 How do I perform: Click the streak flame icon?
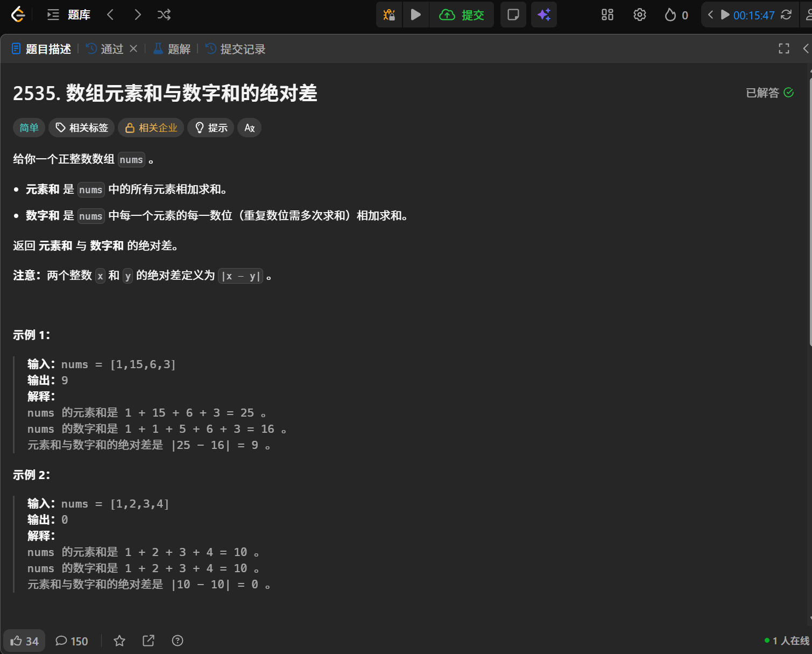tap(670, 15)
